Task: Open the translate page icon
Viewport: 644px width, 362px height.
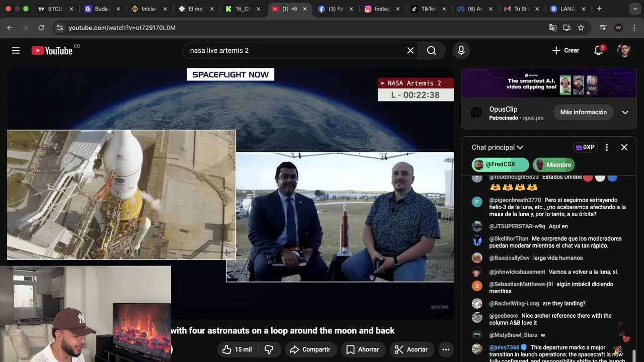Action: point(552,28)
